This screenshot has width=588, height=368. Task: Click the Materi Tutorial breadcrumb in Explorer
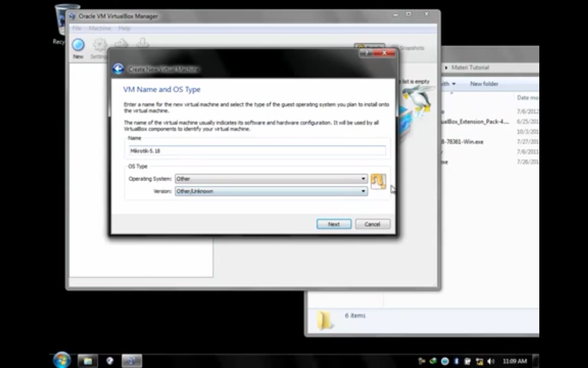[470, 67]
